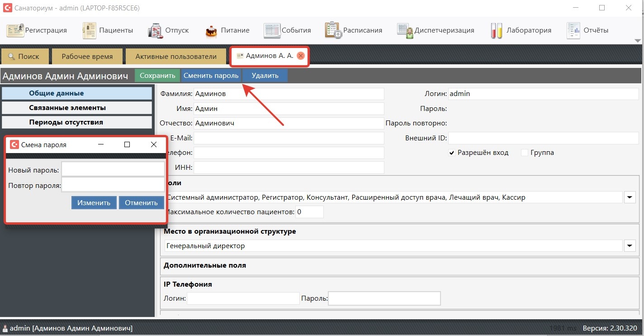
Task: Switch to the Рабочее время tab
Action: click(87, 57)
